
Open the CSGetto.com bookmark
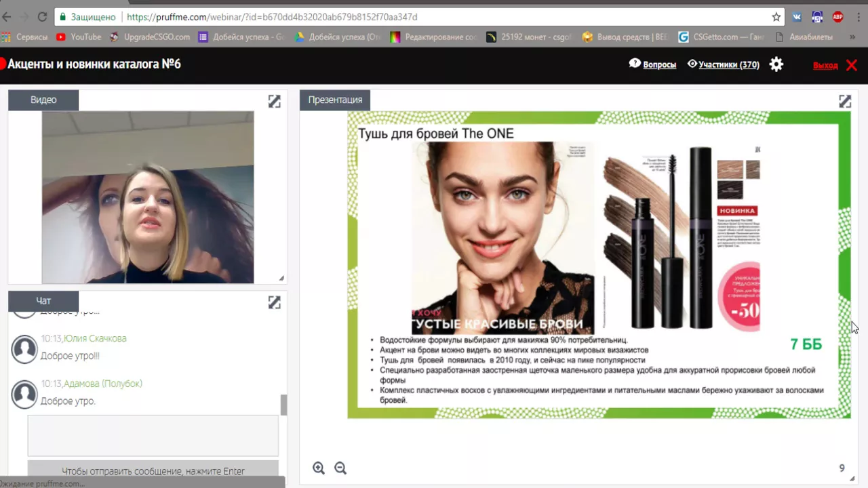pos(722,37)
